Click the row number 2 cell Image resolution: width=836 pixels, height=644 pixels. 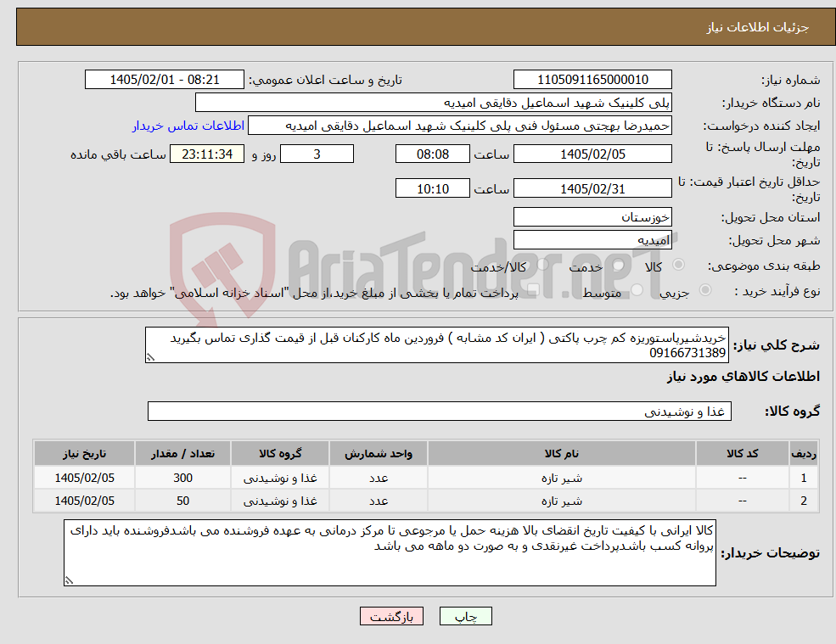pyautogui.click(x=804, y=501)
